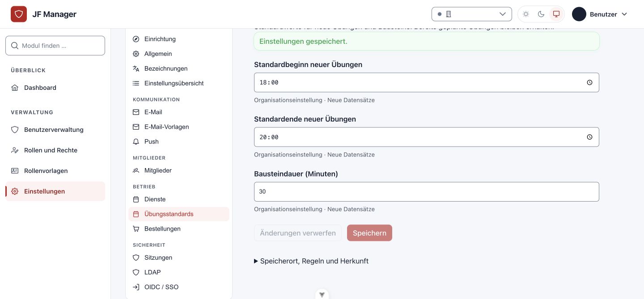The height and width of the screenshot is (299, 644).
Task: Click the Speichern button
Action: [369, 233]
